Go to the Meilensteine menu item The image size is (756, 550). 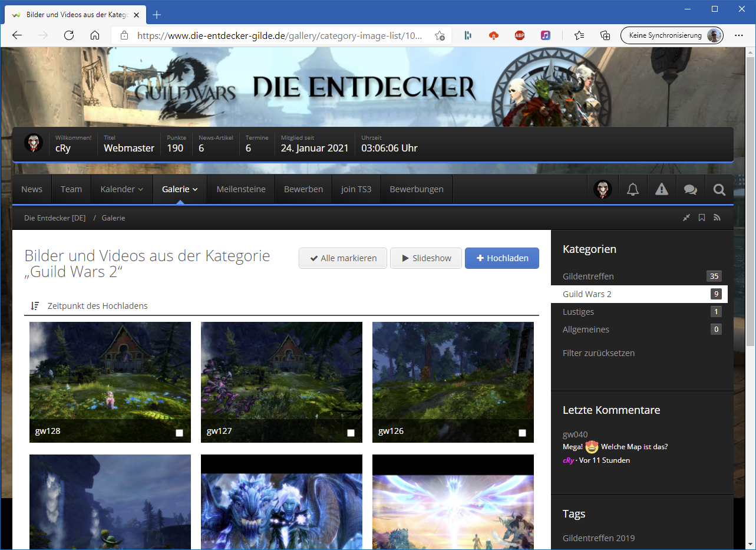[x=241, y=189]
